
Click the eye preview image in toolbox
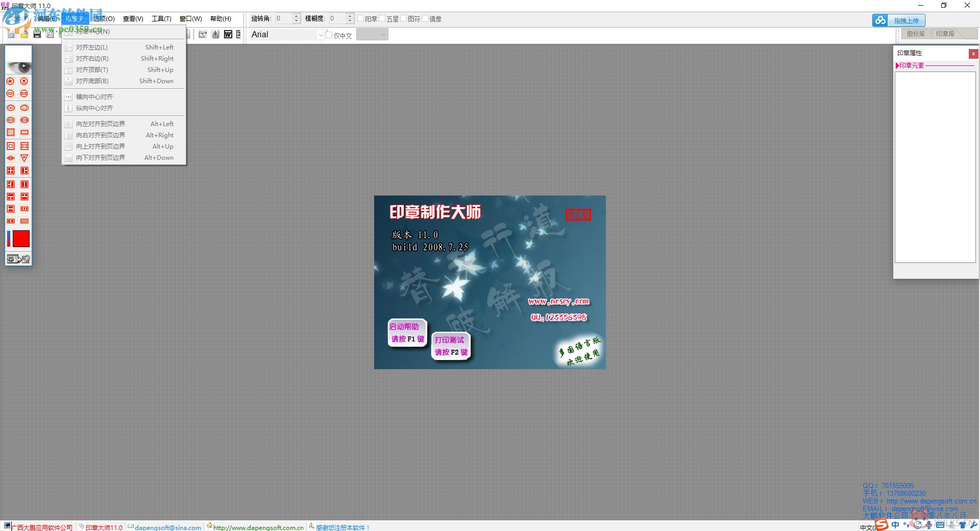tap(19, 66)
